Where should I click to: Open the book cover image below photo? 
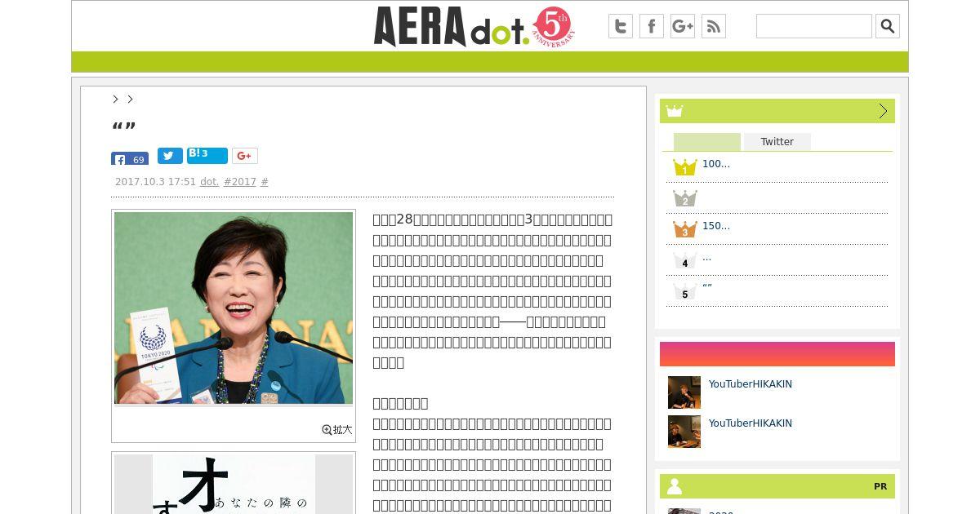coord(234,484)
